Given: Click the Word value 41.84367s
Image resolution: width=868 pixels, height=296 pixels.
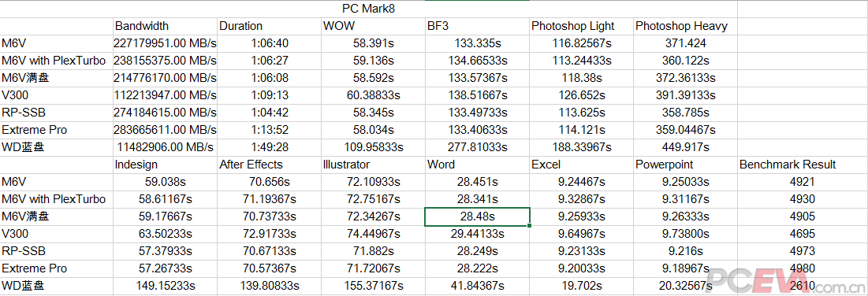Looking at the screenshot, I should point(477,286).
